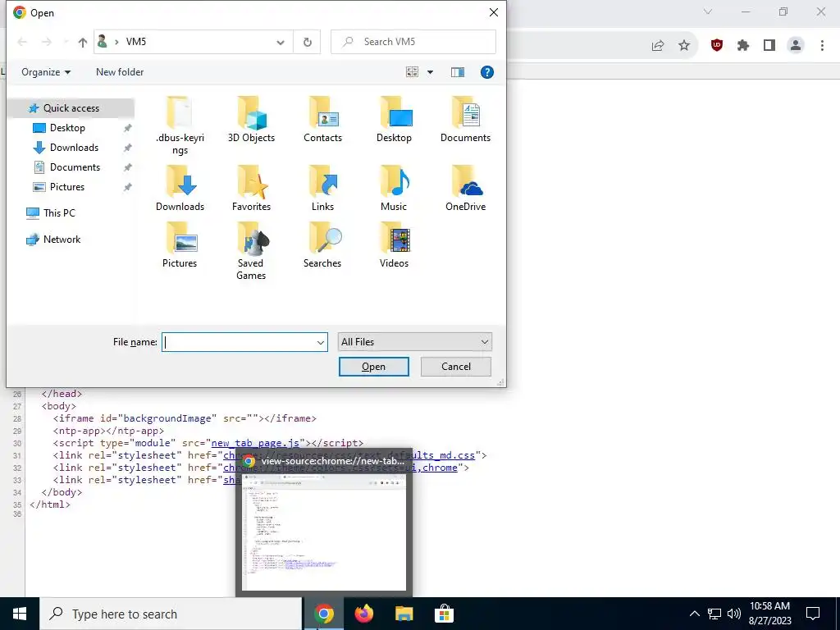
Task: Open the Organize menu
Action: click(46, 72)
